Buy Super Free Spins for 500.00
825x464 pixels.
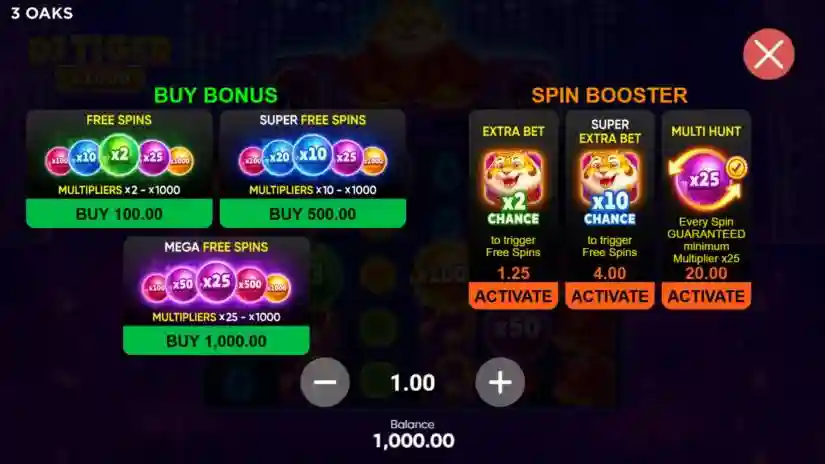[x=313, y=214]
